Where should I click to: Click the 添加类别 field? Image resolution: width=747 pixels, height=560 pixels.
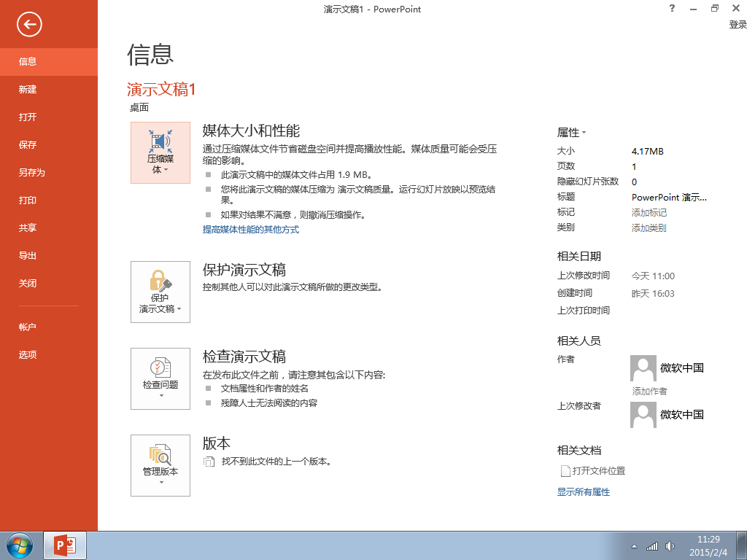[649, 227]
